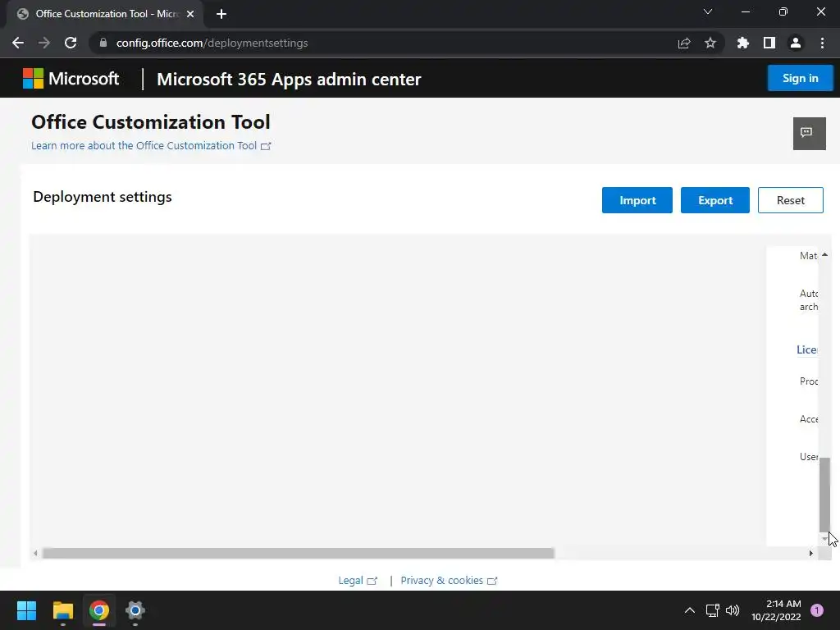Click the horizontal scrollbar left arrow
The height and width of the screenshot is (630, 840).
(35, 554)
